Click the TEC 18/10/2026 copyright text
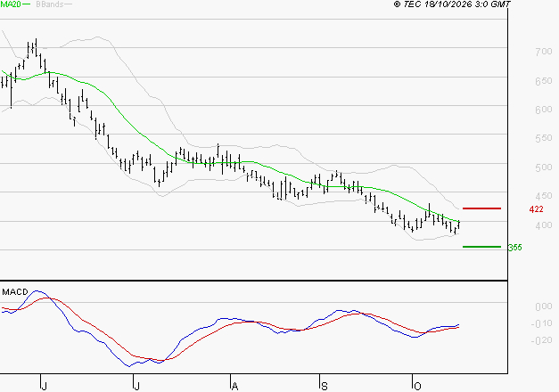This screenshot has width=559, height=392. (452, 4)
